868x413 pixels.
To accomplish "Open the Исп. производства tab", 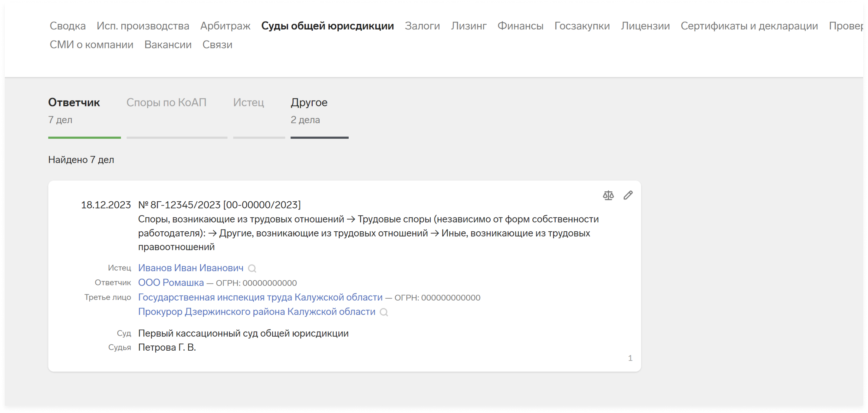I will (143, 26).
